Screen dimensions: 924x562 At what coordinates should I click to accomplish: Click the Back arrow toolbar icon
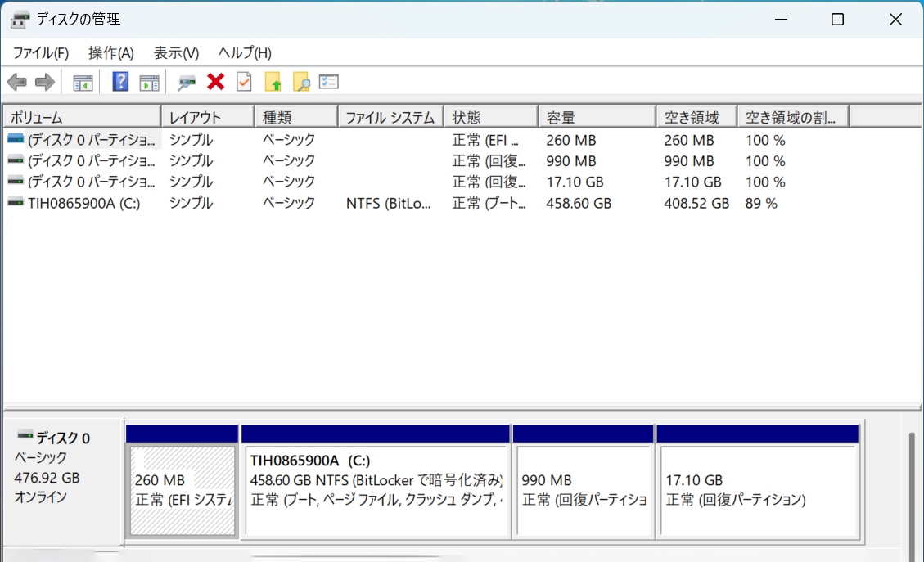tap(16, 82)
